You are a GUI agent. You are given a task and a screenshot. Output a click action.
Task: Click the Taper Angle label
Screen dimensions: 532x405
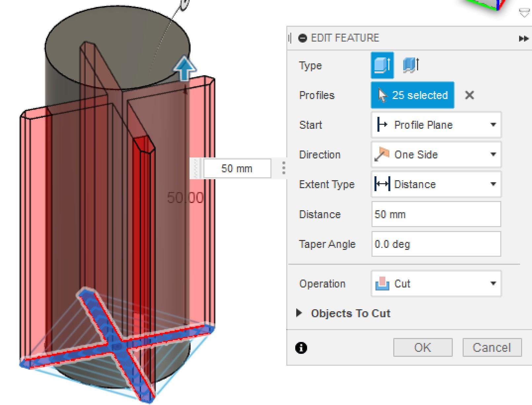[x=327, y=244]
